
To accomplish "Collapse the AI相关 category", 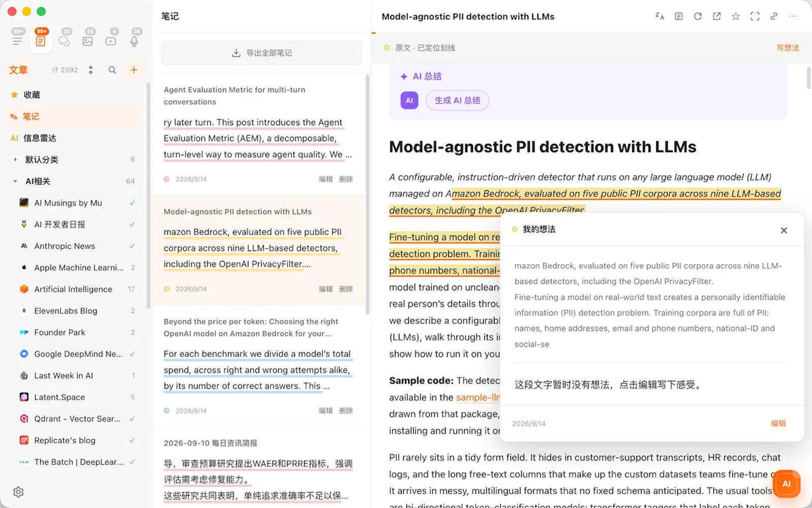I will [x=15, y=181].
